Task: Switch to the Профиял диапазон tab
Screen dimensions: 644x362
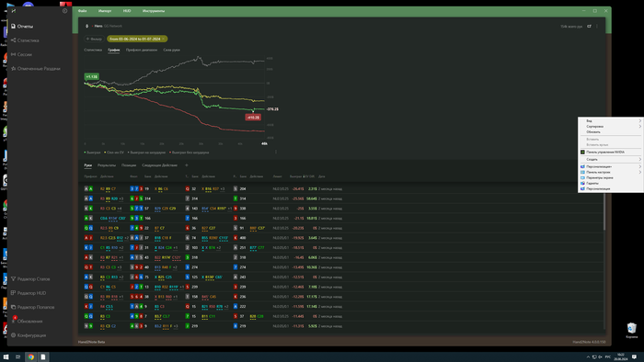Action: click(x=142, y=50)
